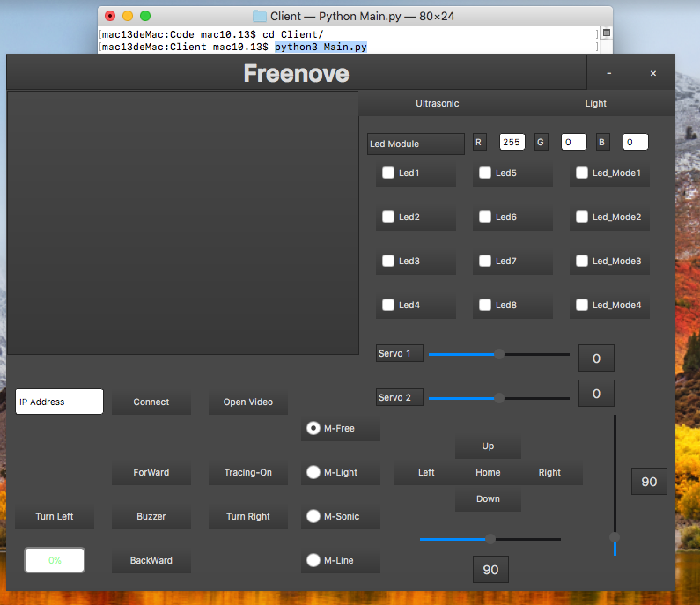This screenshot has width=700, height=605.
Task: Move camera with the Down button
Action: (x=488, y=498)
